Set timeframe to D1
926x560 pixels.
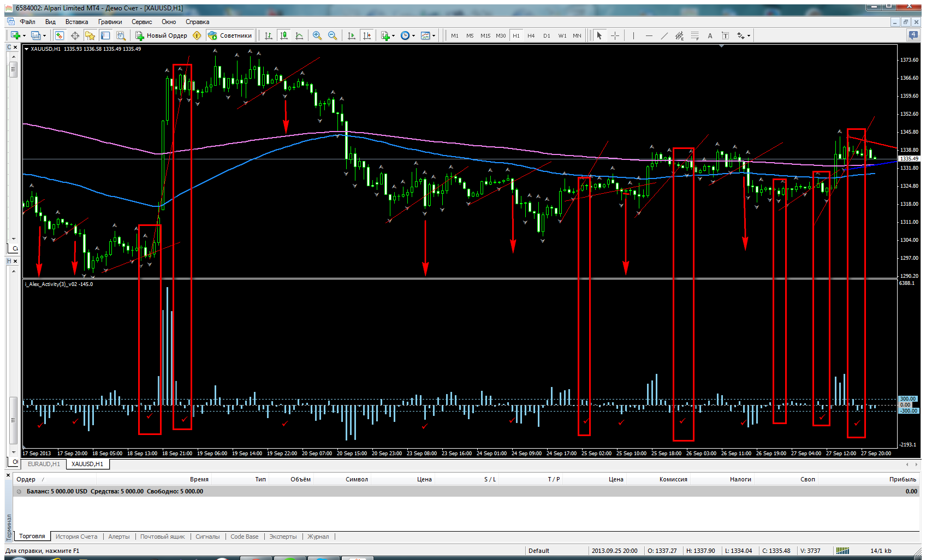[x=547, y=35]
